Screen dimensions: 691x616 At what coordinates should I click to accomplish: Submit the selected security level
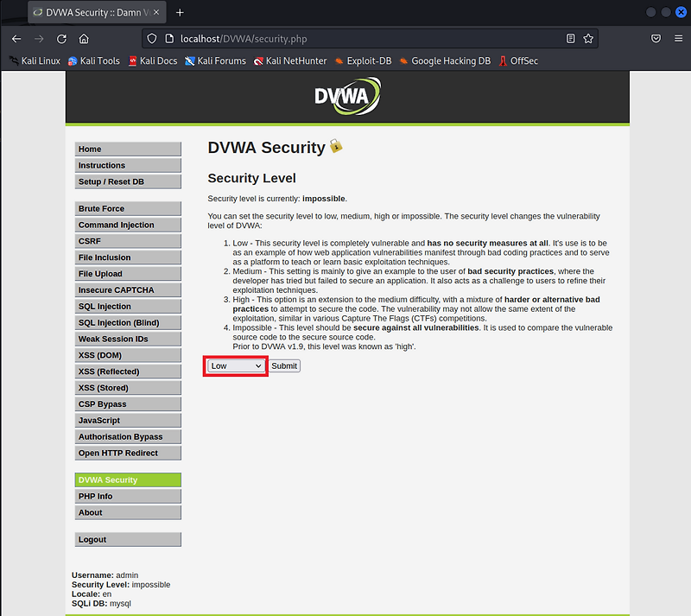284,365
